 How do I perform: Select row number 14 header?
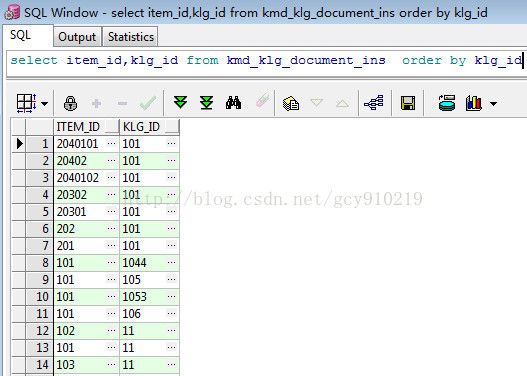39,365
